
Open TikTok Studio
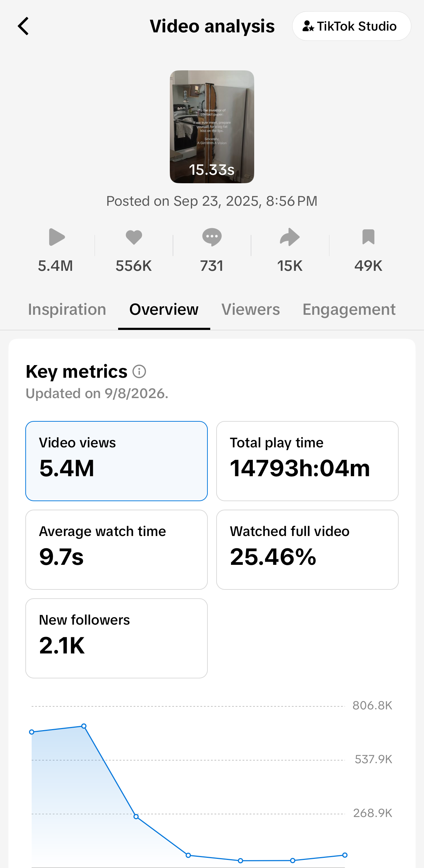pyautogui.click(x=352, y=26)
